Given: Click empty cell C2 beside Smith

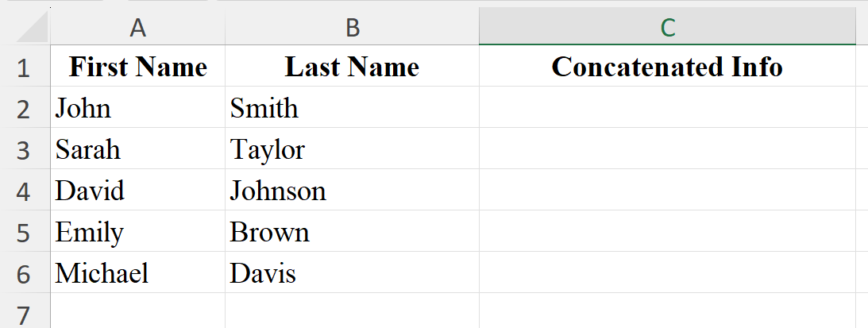Looking at the screenshot, I should 667,108.
